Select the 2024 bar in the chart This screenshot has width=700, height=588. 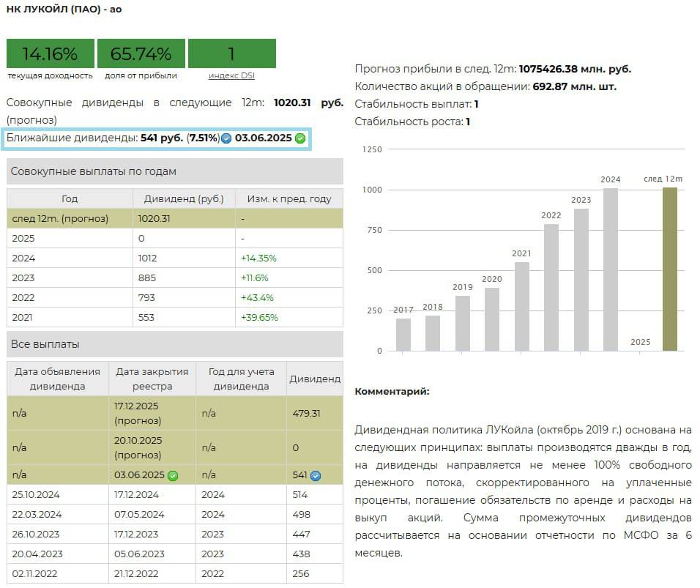pyautogui.click(x=610, y=269)
